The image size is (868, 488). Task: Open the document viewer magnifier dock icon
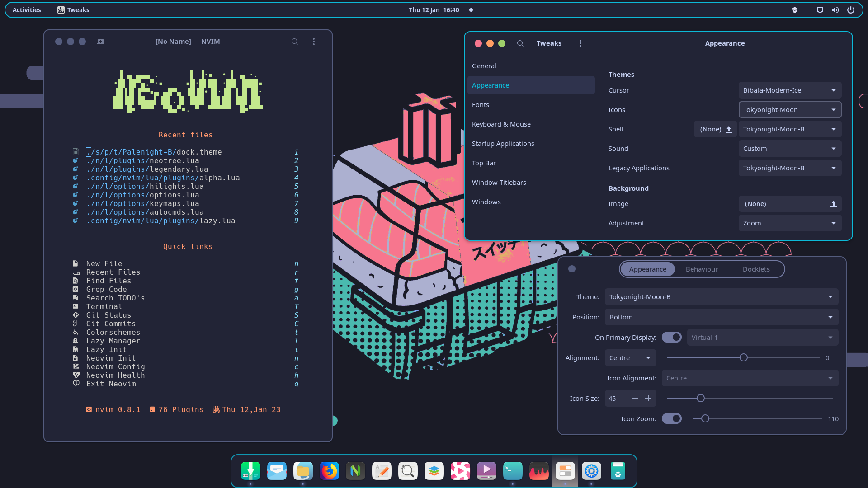408,471
